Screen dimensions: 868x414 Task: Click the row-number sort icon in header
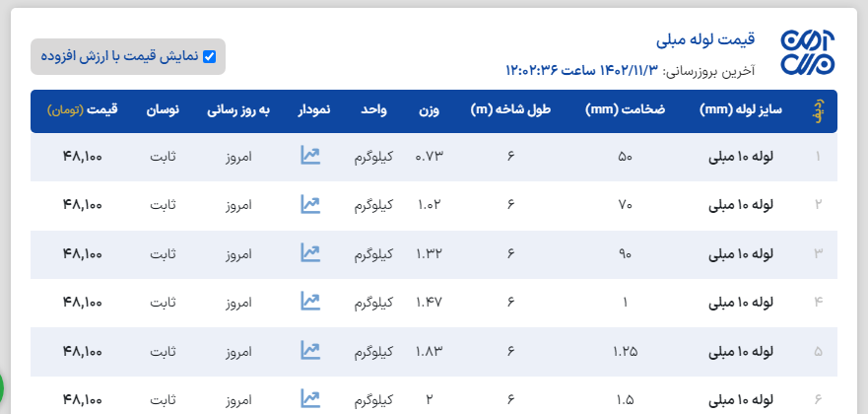click(818, 110)
